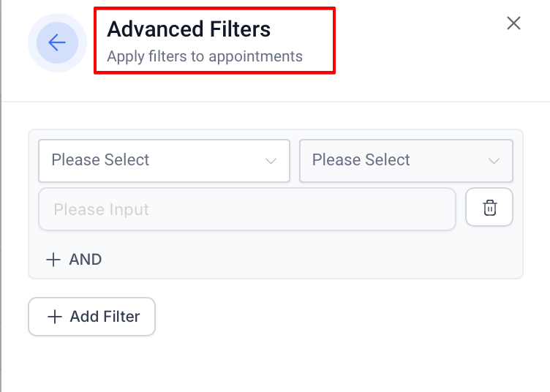Go back using the blue arrow icon
Image resolution: width=550 pixels, height=392 pixels.
[x=57, y=42]
